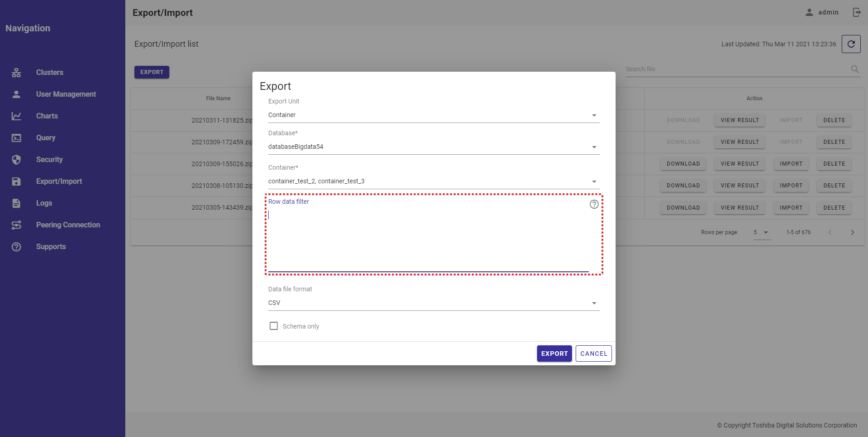Click the Search file input field
The width and height of the screenshot is (868, 437).
click(737, 69)
